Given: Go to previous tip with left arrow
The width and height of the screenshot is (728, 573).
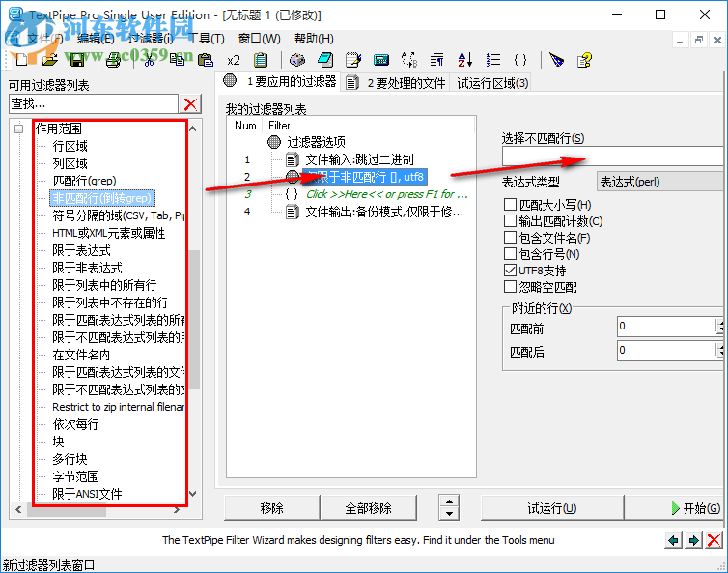Looking at the screenshot, I should click(x=673, y=540).
